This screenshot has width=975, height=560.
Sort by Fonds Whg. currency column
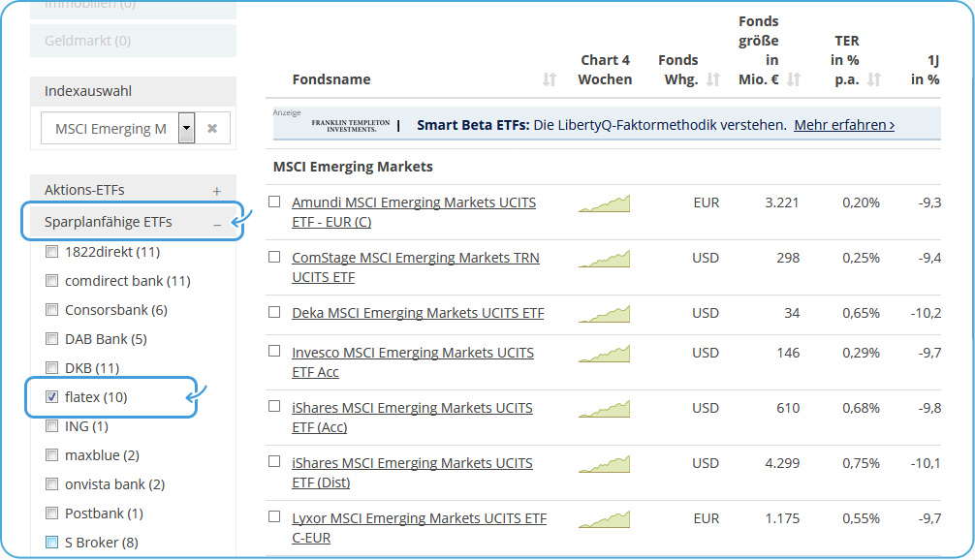coord(713,79)
